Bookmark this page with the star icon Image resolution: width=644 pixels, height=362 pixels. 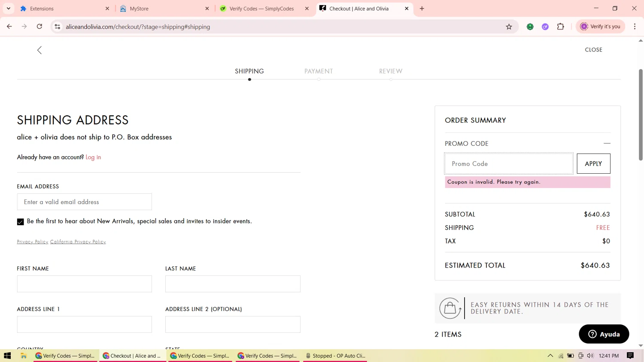pos(509,27)
